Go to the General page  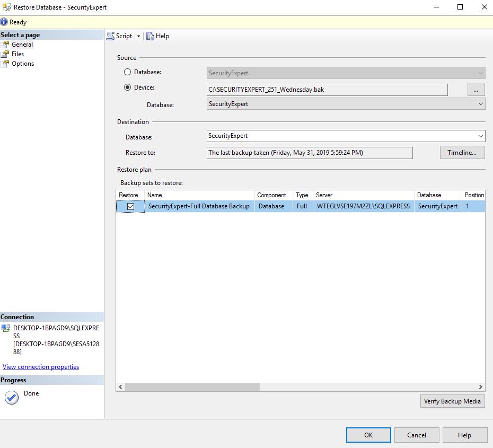point(22,45)
